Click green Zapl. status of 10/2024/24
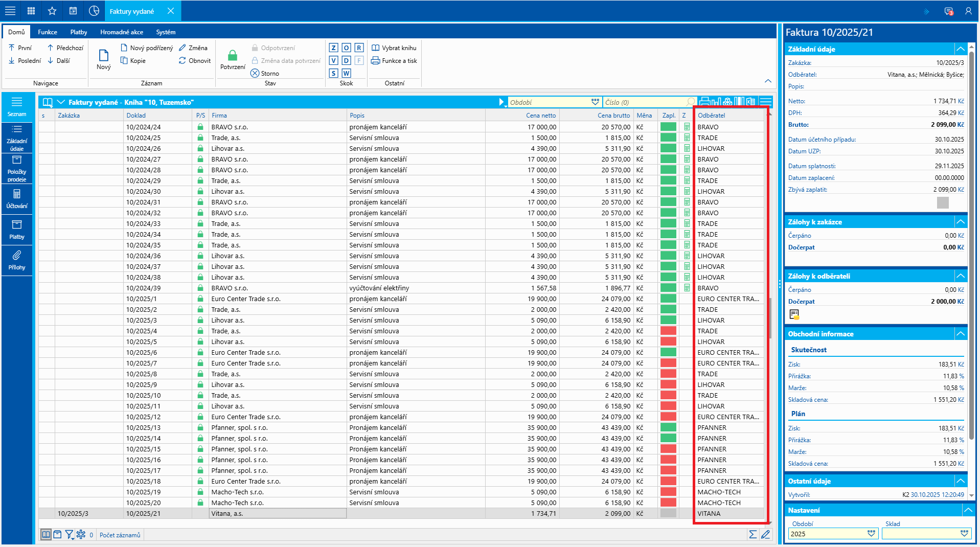 [668, 127]
